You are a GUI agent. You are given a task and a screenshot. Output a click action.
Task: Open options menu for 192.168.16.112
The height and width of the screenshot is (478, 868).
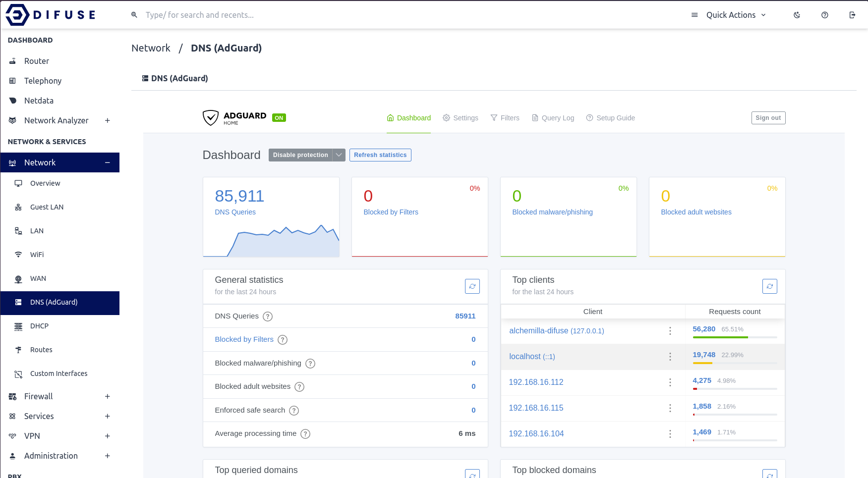(x=670, y=382)
